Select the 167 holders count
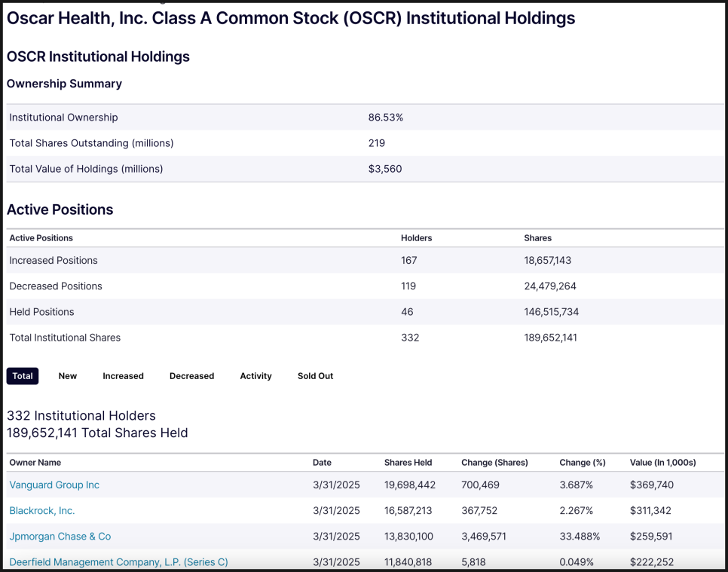 [409, 261]
